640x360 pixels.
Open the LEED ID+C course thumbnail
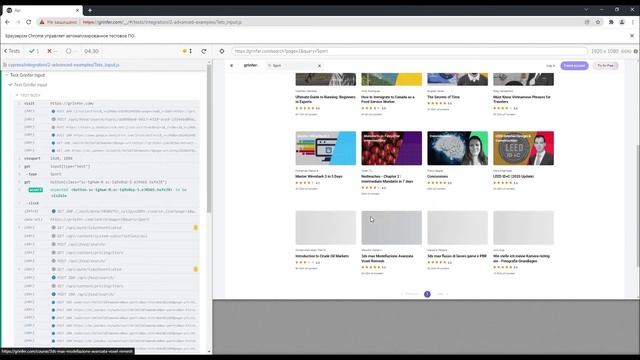[x=523, y=148]
